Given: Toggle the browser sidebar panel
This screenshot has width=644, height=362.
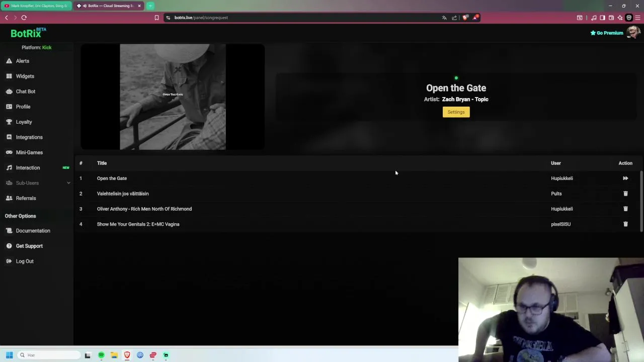Looking at the screenshot, I should pyautogui.click(x=602, y=18).
